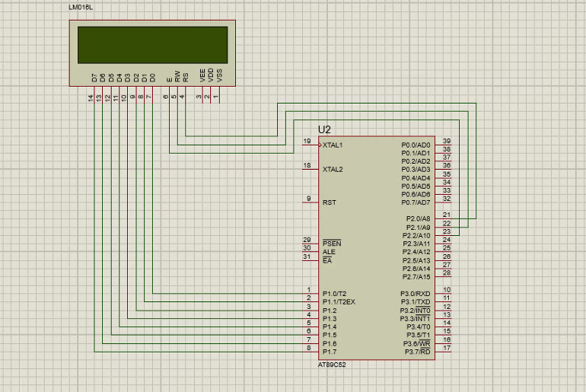Select the ALE pin on U2
The height and width of the screenshot is (392, 586).
pos(329,252)
